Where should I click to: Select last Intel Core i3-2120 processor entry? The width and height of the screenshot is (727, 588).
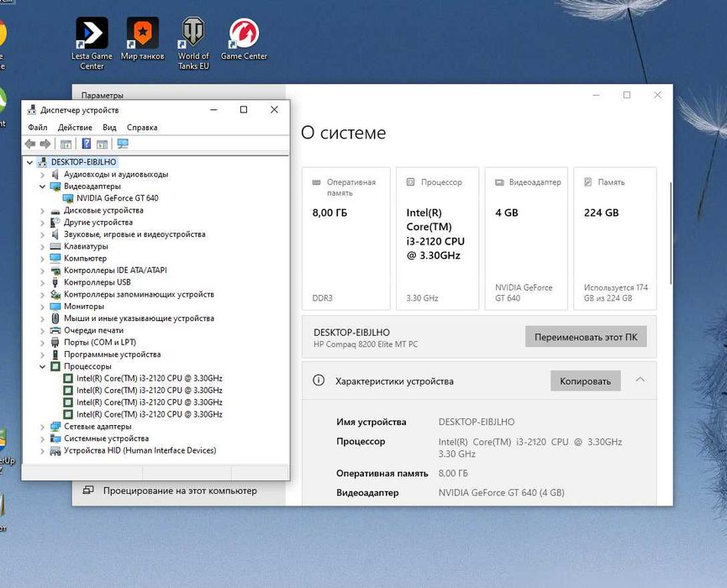(150, 414)
